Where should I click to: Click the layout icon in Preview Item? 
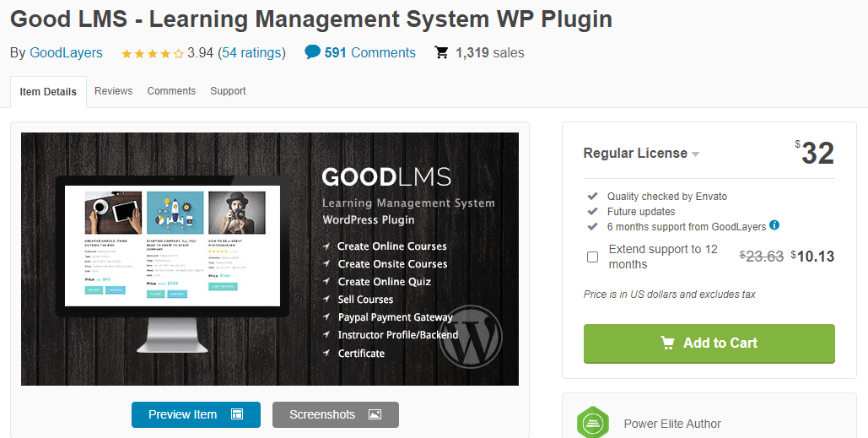pyautogui.click(x=237, y=414)
